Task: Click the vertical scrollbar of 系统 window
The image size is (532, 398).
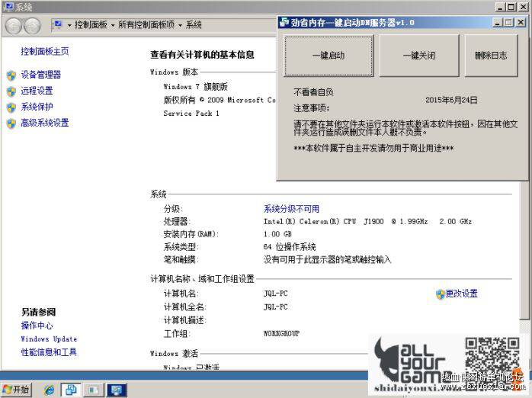Action: pyautogui.click(x=524, y=249)
